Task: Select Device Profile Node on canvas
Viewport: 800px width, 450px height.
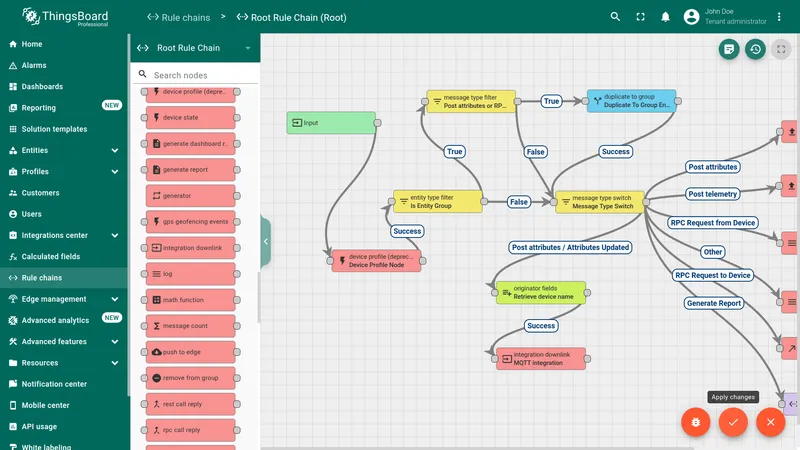Action: (377, 261)
